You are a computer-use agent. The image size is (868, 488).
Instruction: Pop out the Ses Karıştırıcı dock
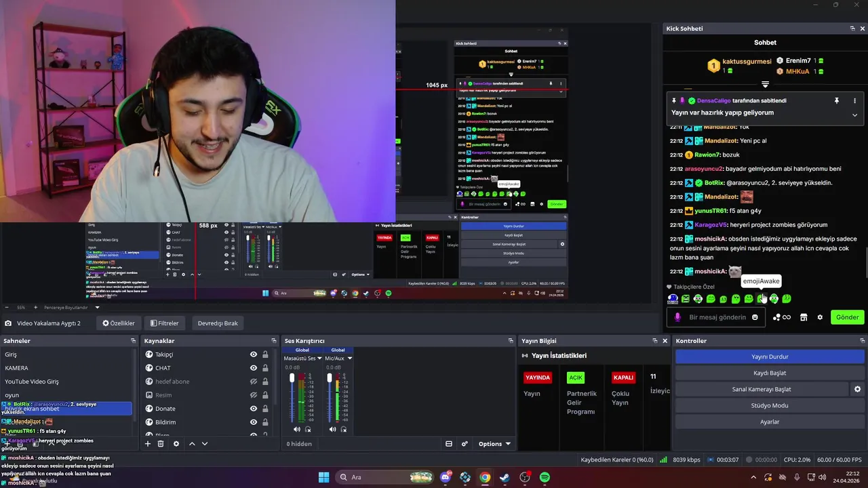pyautogui.click(x=511, y=341)
